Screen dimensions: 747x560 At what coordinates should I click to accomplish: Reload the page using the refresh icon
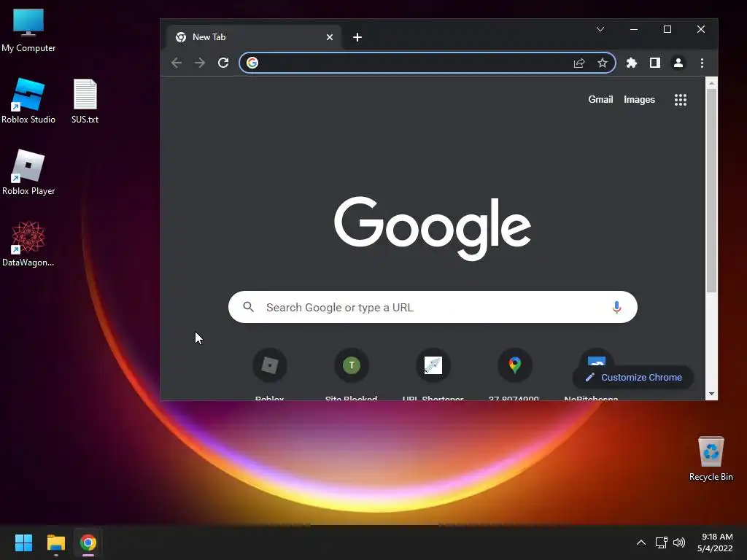(223, 63)
